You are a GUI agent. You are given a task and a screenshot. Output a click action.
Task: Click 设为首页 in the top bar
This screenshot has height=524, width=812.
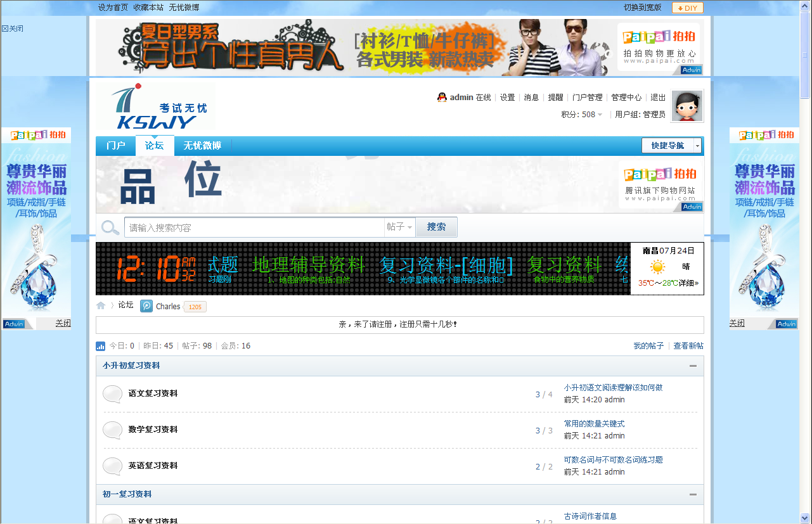click(x=113, y=8)
